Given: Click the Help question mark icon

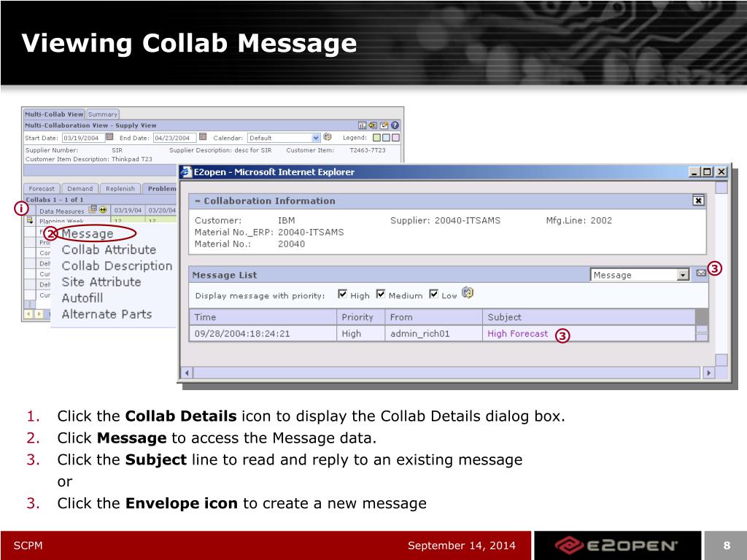Looking at the screenshot, I should (x=395, y=125).
